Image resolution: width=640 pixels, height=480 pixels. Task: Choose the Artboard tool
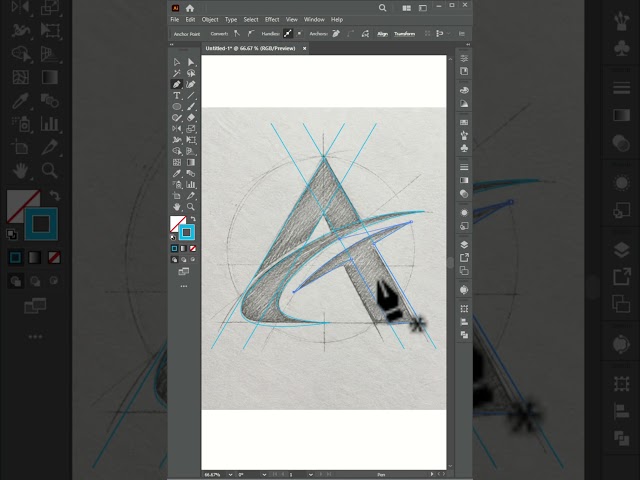click(177, 196)
